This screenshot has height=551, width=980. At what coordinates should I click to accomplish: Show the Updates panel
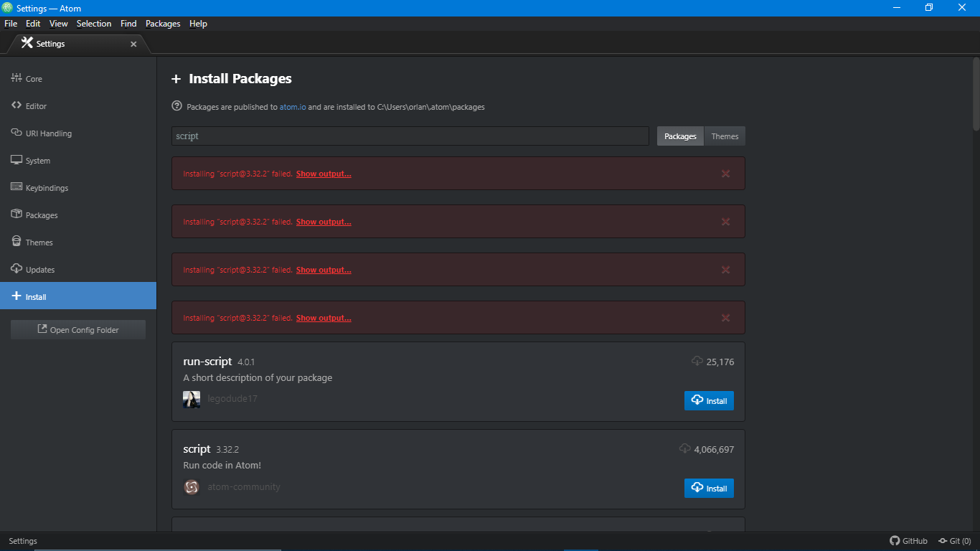click(x=78, y=270)
